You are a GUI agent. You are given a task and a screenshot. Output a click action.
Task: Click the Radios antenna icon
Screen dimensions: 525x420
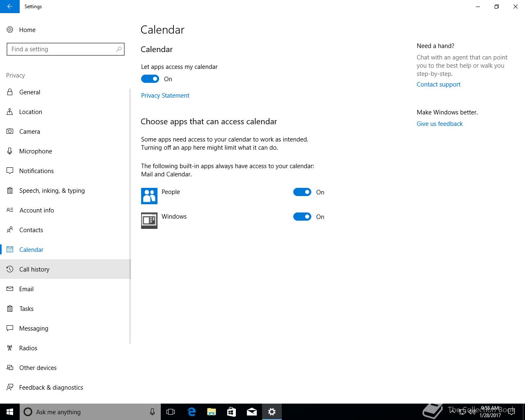pos(10,348)
